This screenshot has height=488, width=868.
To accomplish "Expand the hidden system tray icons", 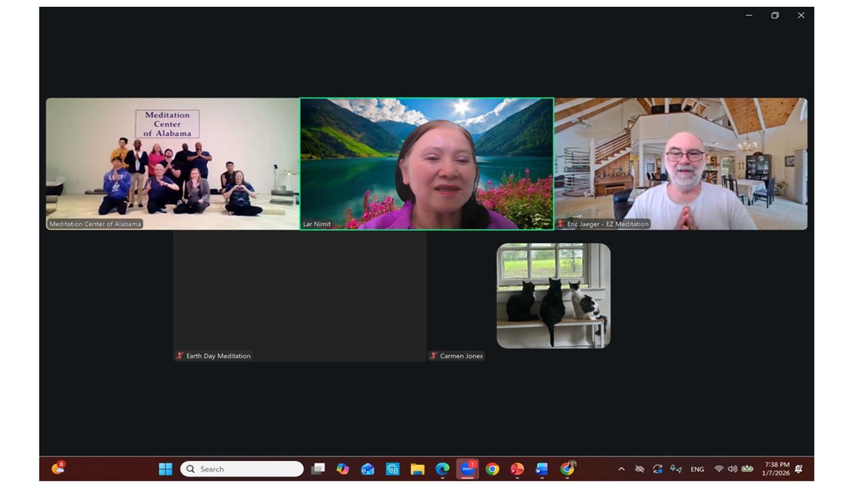I will (621, 469).
